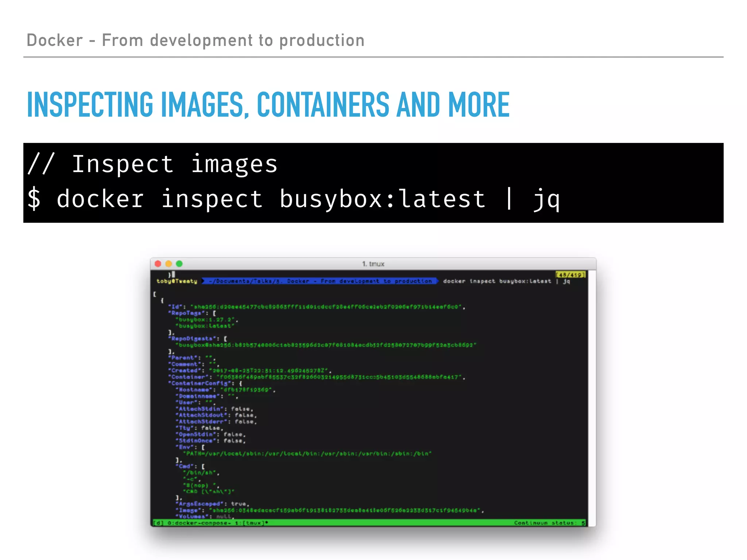The height and width of the screenshot is (560, 747).
Task: Click the 'docker inspect busybox:latest | jq' slide command
Action: coord(308,199)
